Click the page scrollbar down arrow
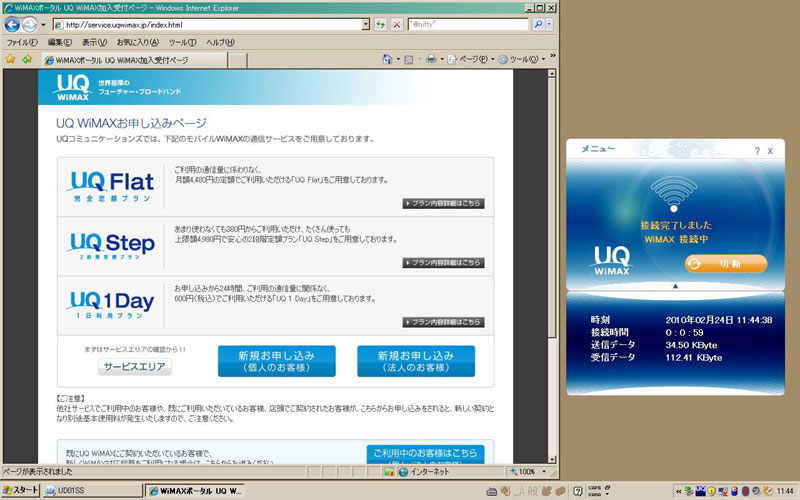The width and height of the screenshot is (800, 500). (552, 460)
